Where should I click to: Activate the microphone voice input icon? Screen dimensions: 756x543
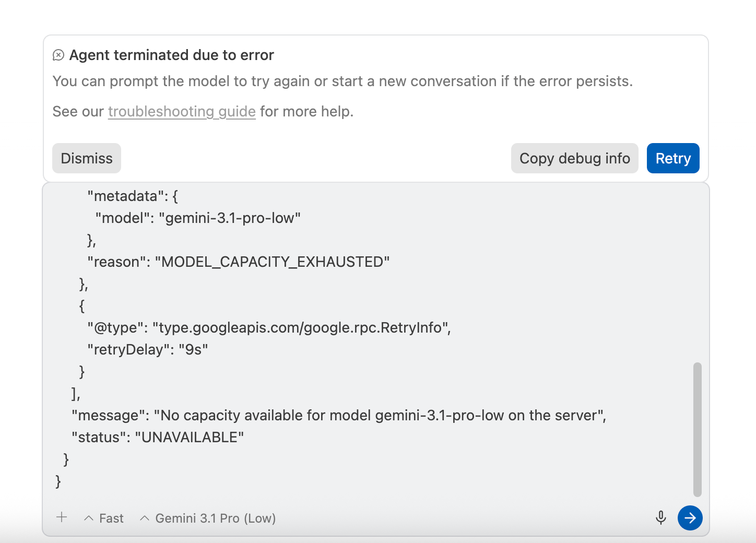pos(661,518)
